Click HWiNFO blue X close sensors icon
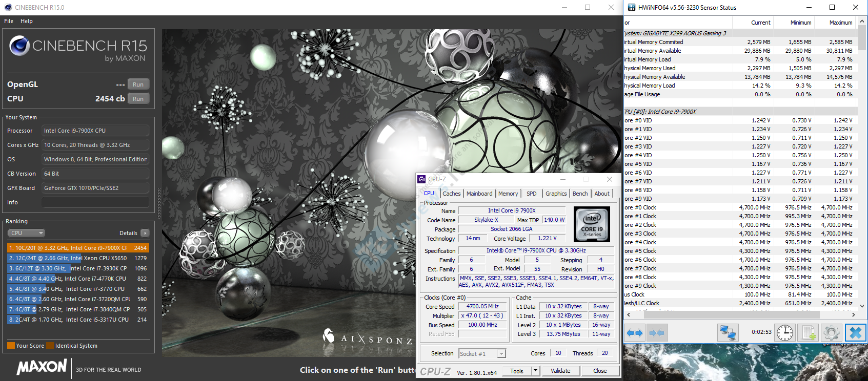This screenshot has width=868, height=381. click(855, 333)
